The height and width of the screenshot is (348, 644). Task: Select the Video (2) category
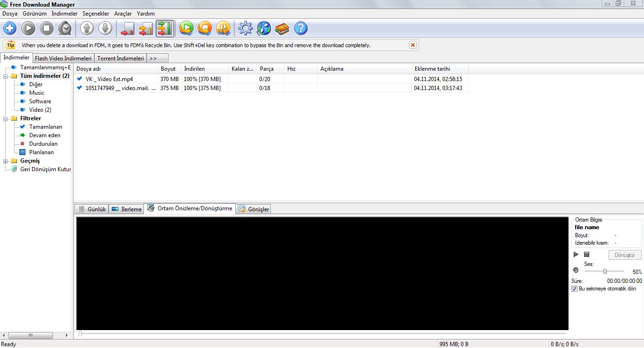tap(40, 110)
